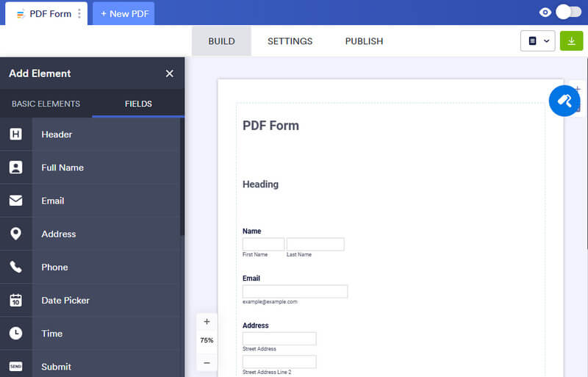Toggle the preview mode switch

[x=568, y=12]
